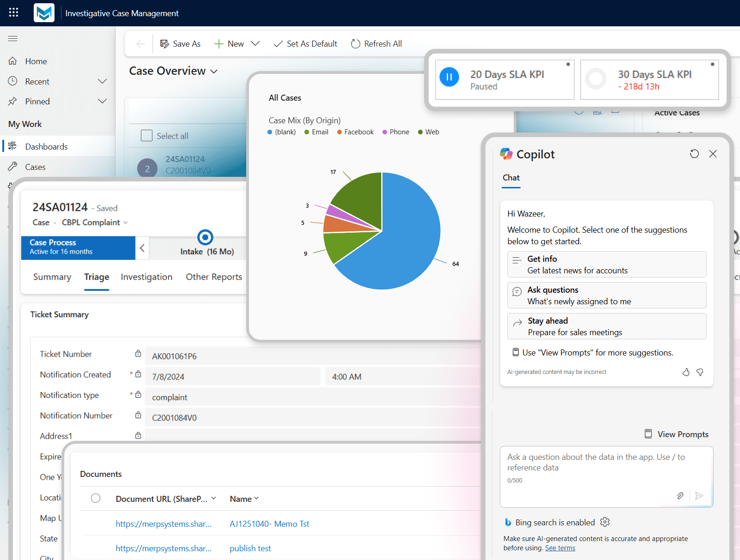Switch to the Investigation tab

pos(146,277)
